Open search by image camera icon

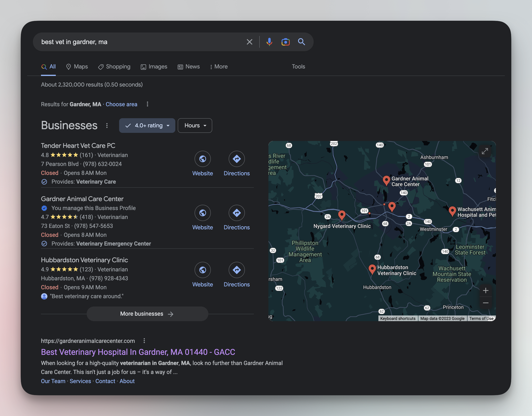(285, 42)
